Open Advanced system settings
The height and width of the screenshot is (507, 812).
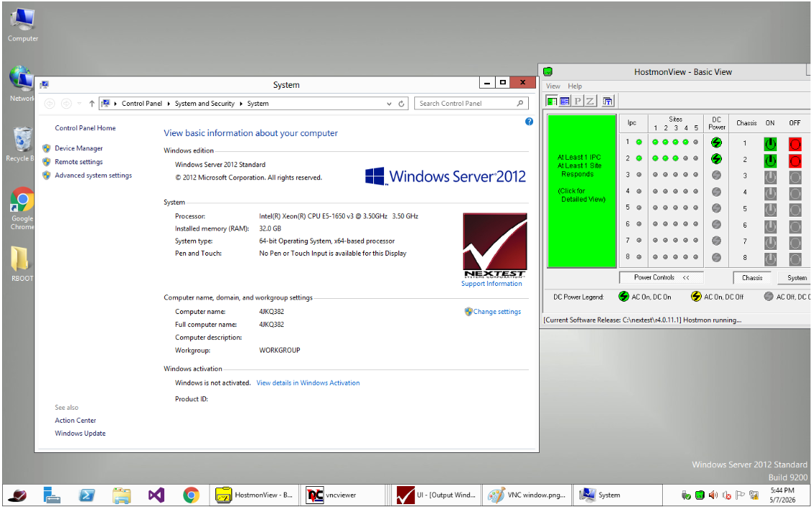coord(93,176)
